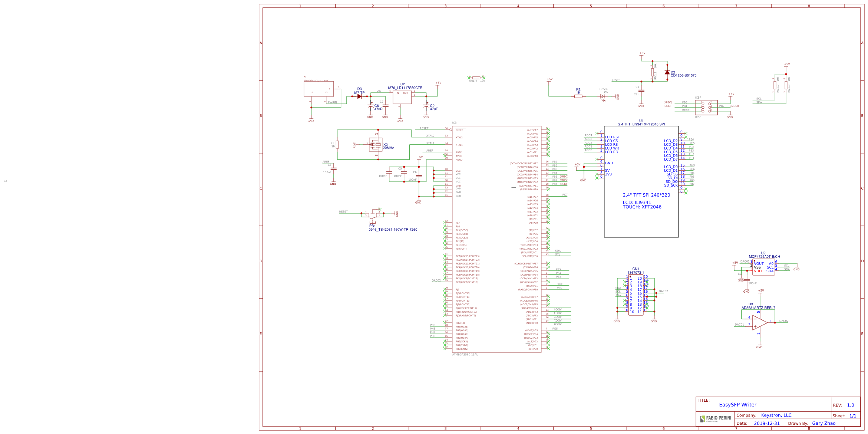Viewport: 868px width, 434px height.
Task: Click the M7-TP diode D3 symbol
Action: coord(359,96)
